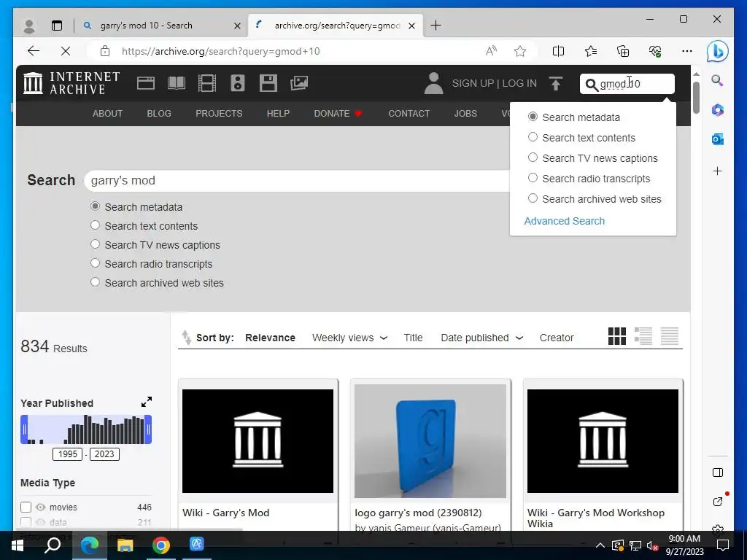
Task: Open the Texts book icon
Action: [x=177, y=83]
